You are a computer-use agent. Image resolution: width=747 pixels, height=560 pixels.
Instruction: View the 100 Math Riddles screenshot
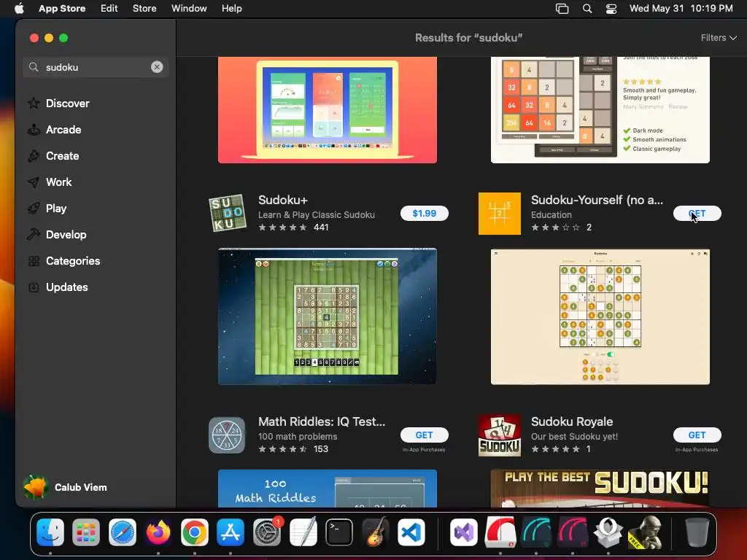click(328, 488)
